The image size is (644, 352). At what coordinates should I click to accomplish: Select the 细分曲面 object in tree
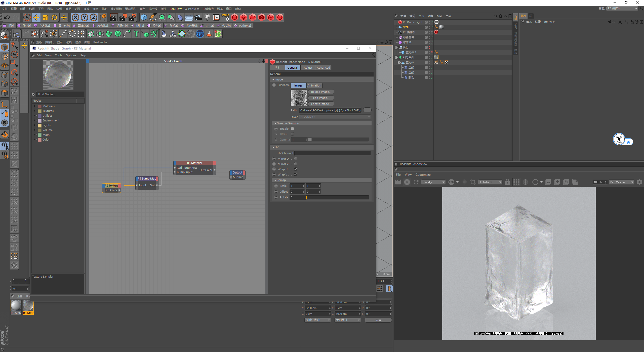(x=409, y=57)
